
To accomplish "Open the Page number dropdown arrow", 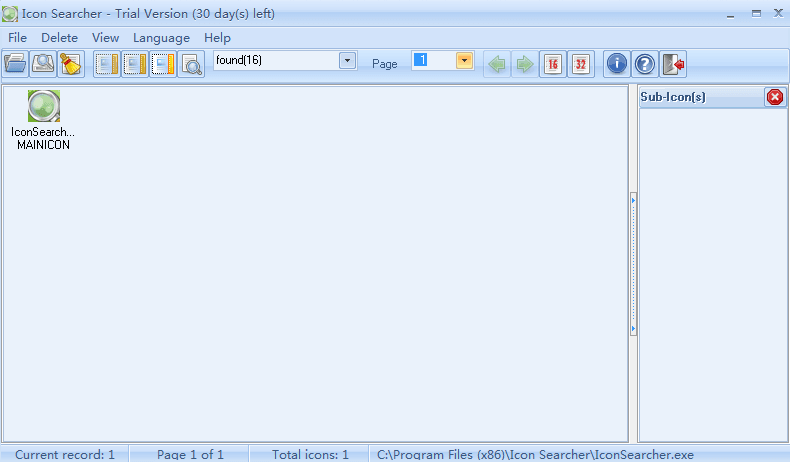I will [464, 61].
